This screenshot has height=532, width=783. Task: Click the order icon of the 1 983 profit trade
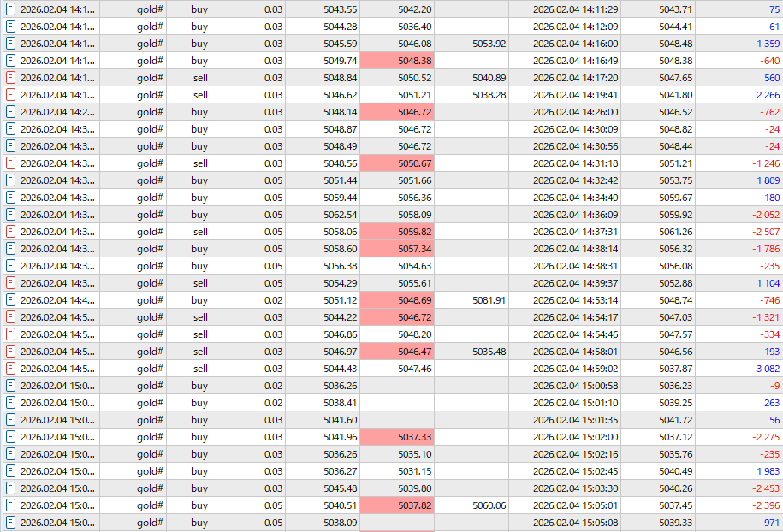(x=10, y=471)
